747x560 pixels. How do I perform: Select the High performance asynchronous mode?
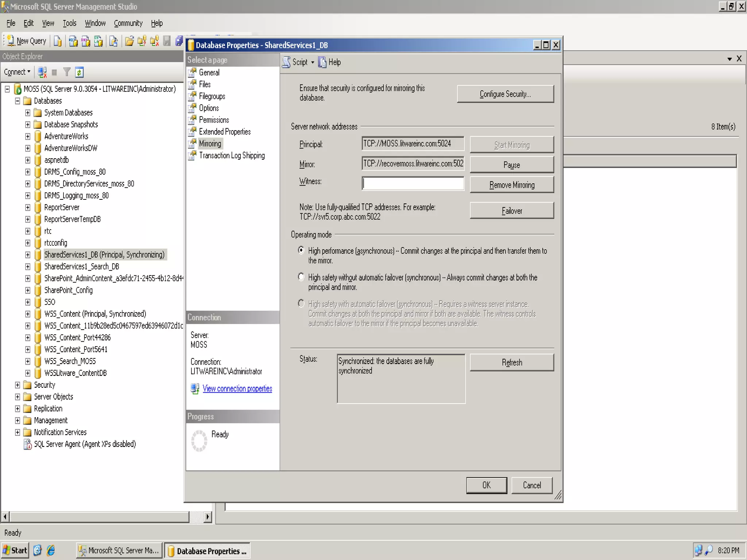pos(301,250)
